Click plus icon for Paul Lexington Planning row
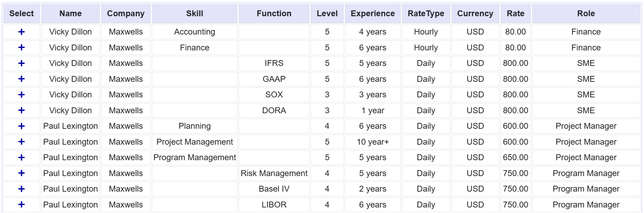Screen dimensions: 644x213 [x=21, y=126]
